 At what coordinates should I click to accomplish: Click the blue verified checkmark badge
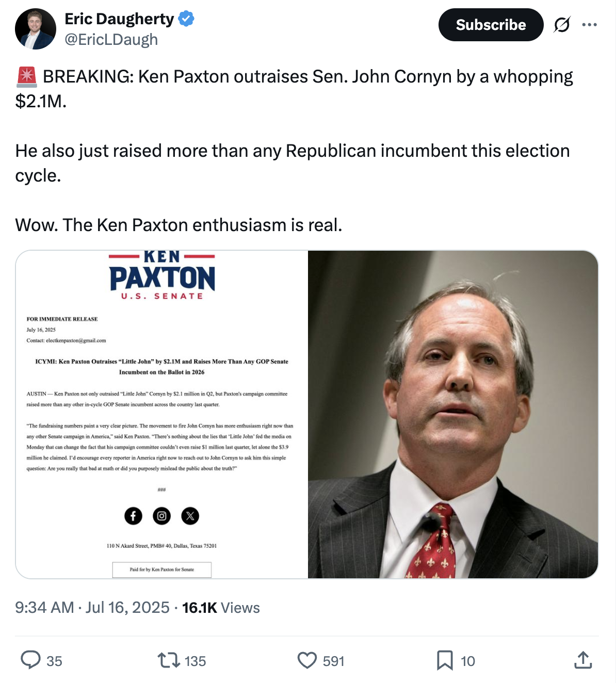186,19
